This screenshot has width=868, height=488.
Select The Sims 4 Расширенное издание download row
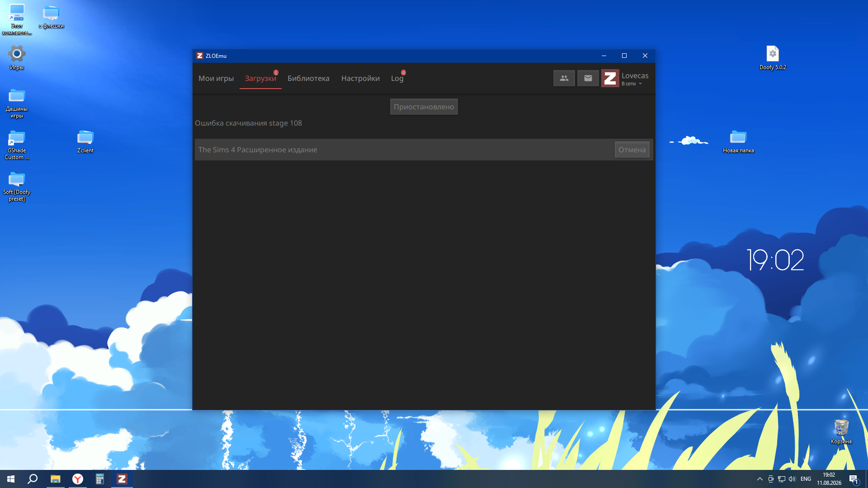click(x=424, y=150)
